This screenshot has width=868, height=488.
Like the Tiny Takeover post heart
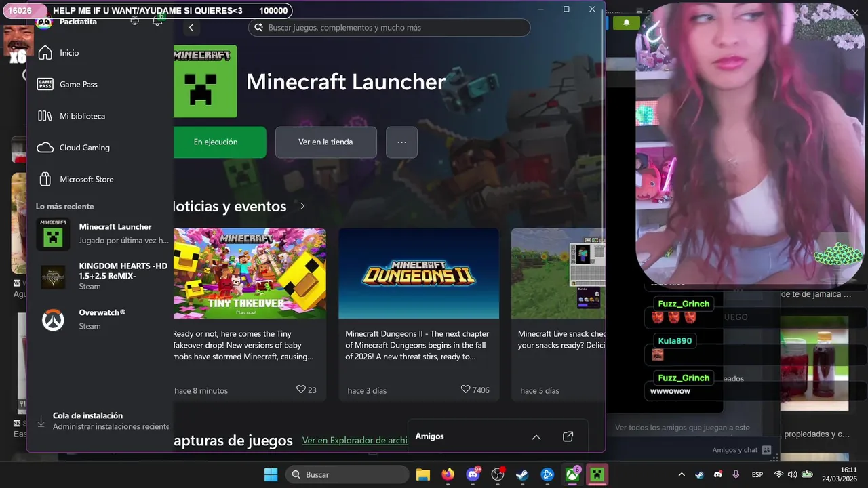point(301,390)
